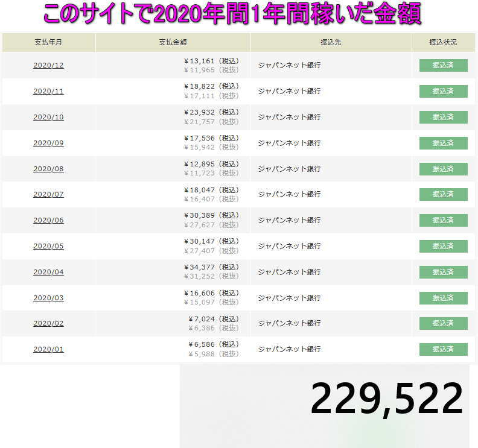Click 振込済 status button for 2020/03

click(x=443, y=297)
